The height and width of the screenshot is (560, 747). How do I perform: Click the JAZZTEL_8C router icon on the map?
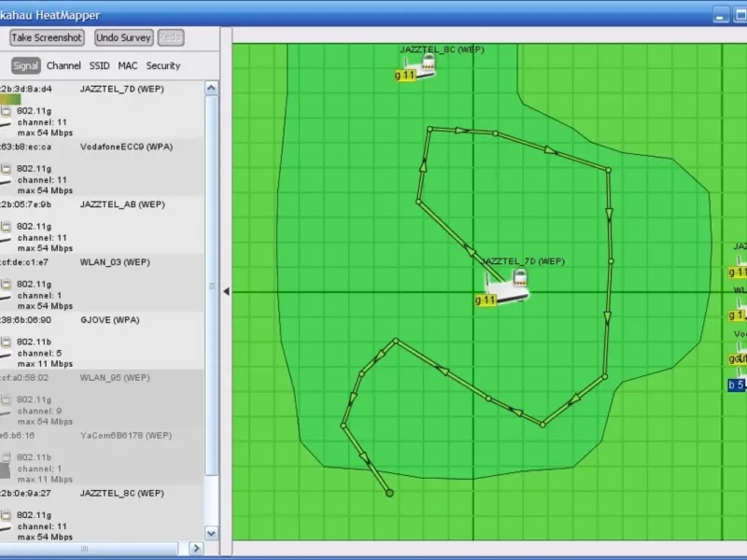click(x=420, y=66)
